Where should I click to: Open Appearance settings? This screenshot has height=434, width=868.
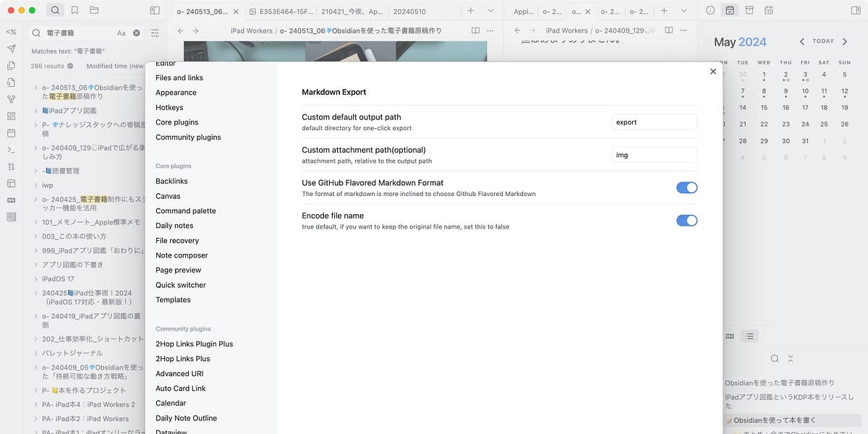[x=176, y=93]
